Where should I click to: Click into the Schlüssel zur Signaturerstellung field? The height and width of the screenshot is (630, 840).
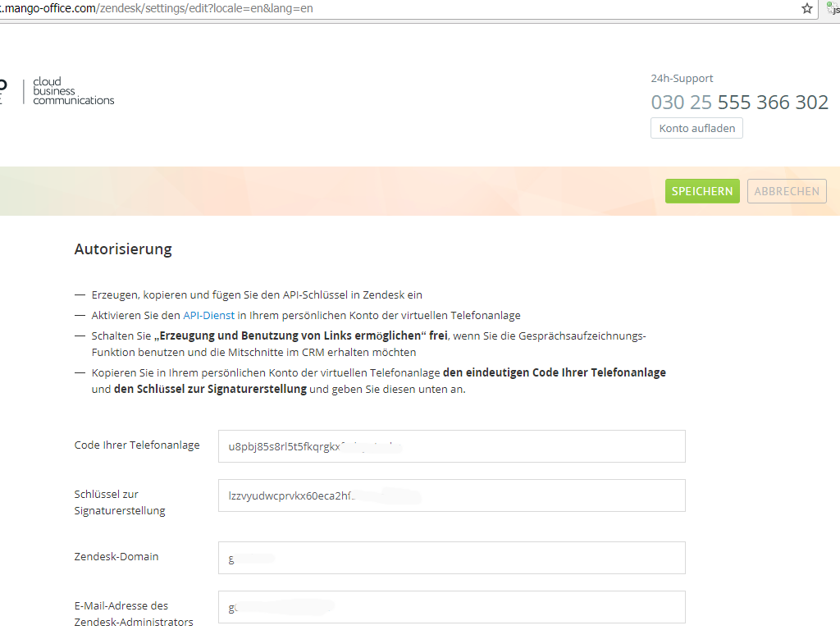coord(451,495)
